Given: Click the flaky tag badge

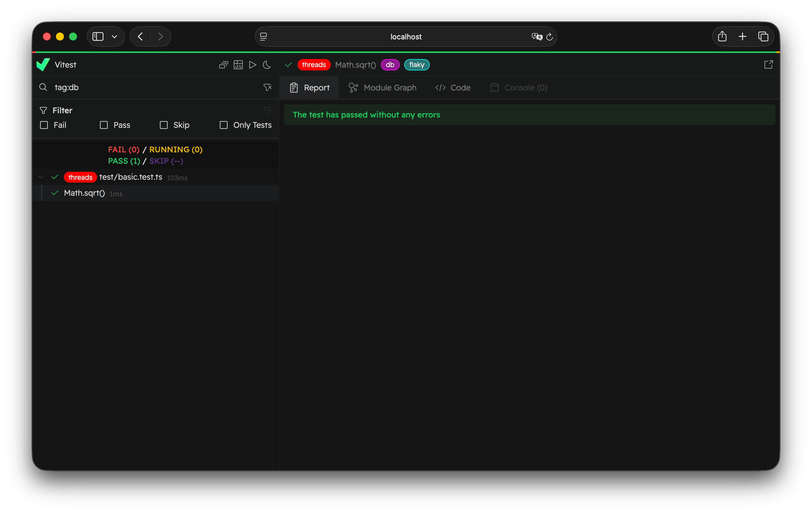Looking at the screenshot, I should click(x=417, y=64).
